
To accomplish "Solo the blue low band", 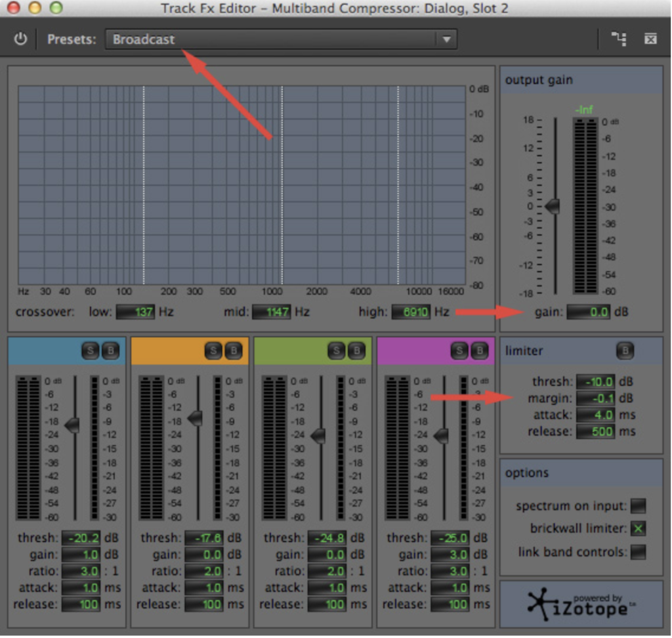I will tap(90, 351).
